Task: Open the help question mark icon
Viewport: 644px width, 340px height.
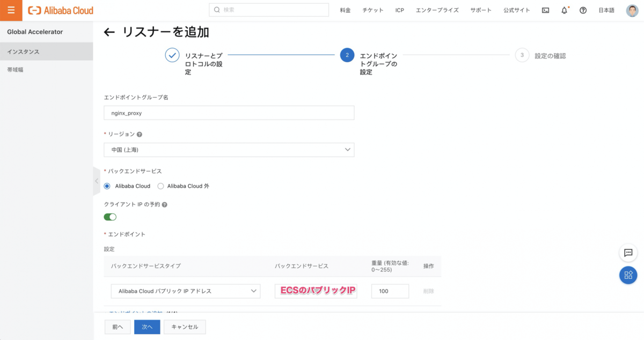Action: (x=583, y=10)
